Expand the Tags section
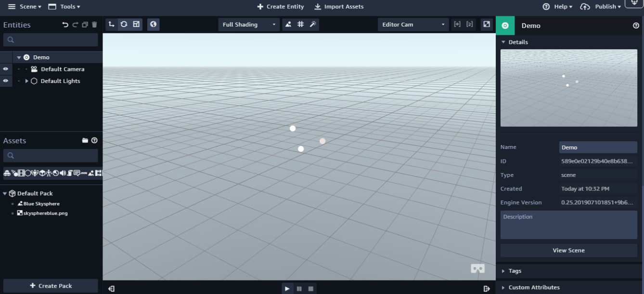644x294 pixels. tap(515, 271)
